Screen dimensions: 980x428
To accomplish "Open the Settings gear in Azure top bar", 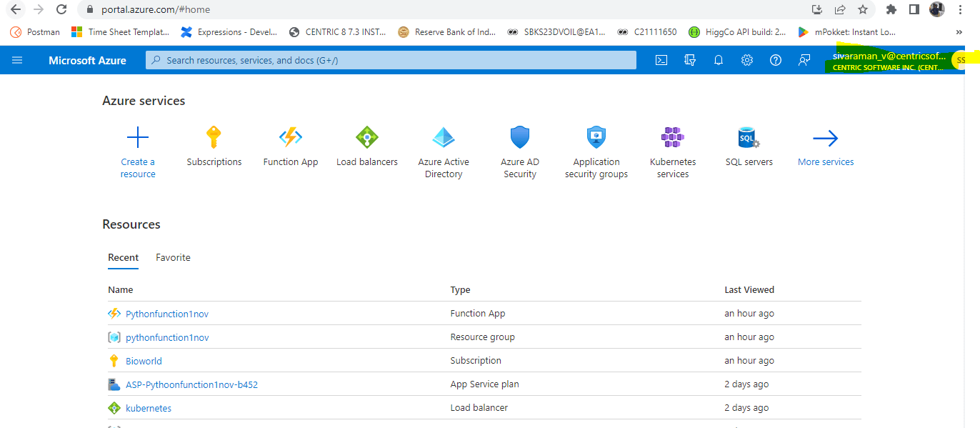I will [746, 60].
